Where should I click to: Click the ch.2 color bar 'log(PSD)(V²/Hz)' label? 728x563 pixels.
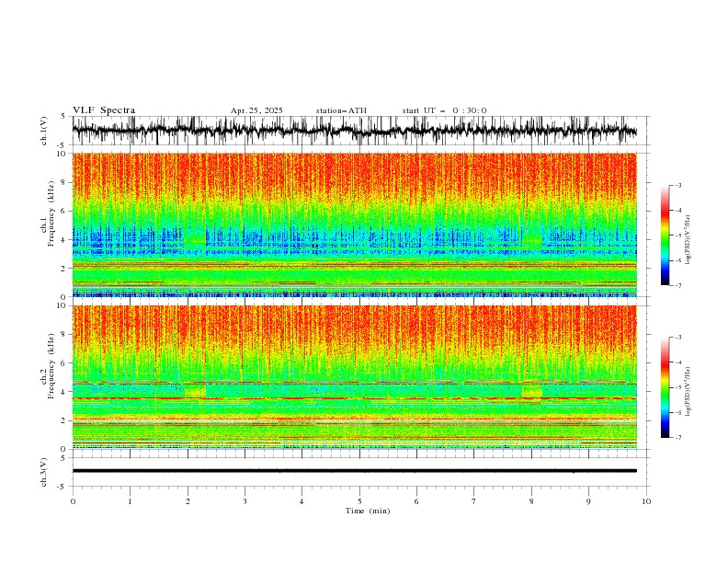688,392
